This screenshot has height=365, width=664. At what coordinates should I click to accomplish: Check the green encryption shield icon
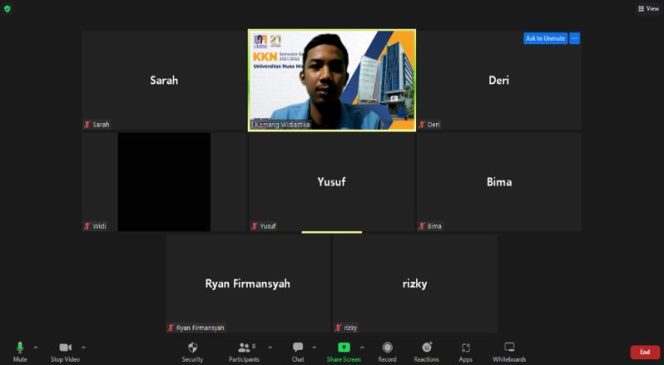pyautogui.click(x=7, y=8)
